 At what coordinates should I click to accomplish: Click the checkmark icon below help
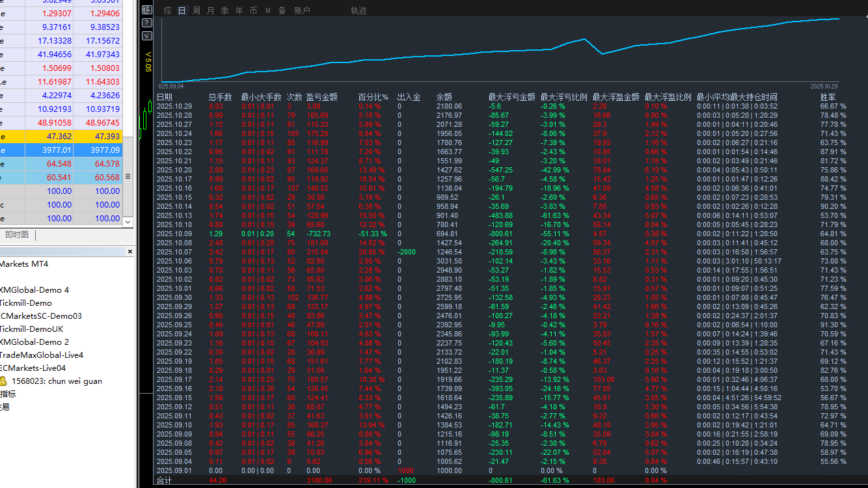click(x=146, y=35)
